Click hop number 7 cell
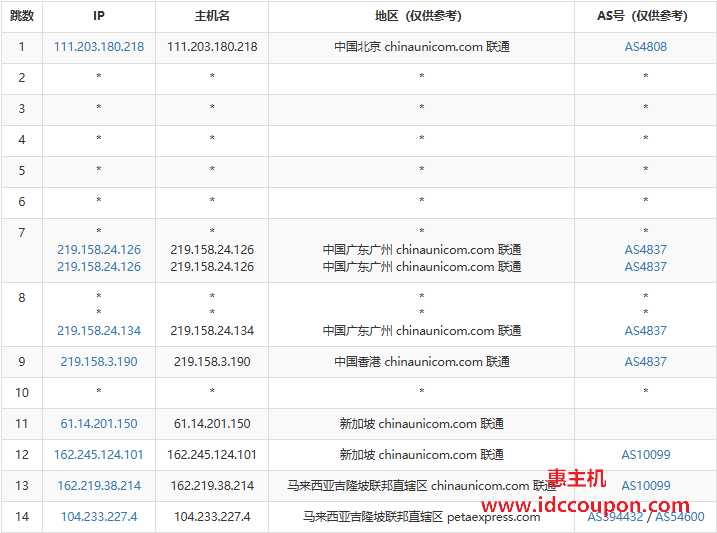Screen dimensions: 717x533 point(22,250)
